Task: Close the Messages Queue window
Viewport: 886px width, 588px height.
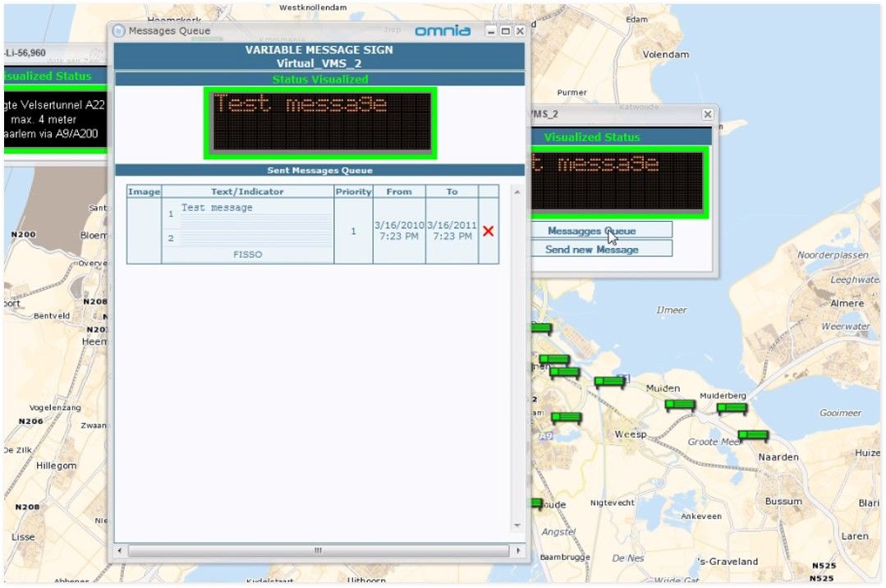Action: [x=520, y=31]
